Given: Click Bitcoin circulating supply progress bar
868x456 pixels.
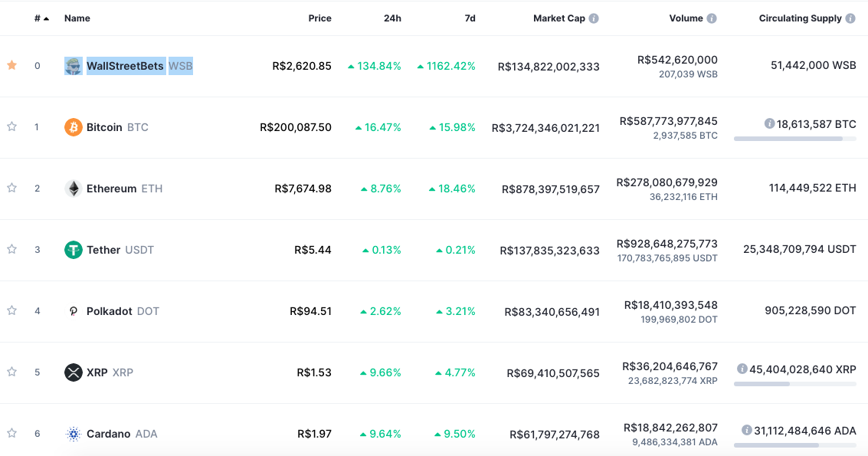Looking at the screenshot, I should (x=795, y=139).
